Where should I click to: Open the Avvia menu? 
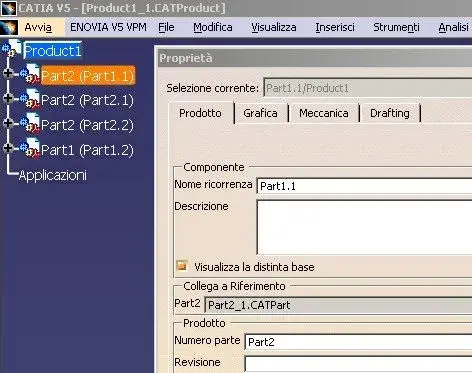(x=38, y=27)
